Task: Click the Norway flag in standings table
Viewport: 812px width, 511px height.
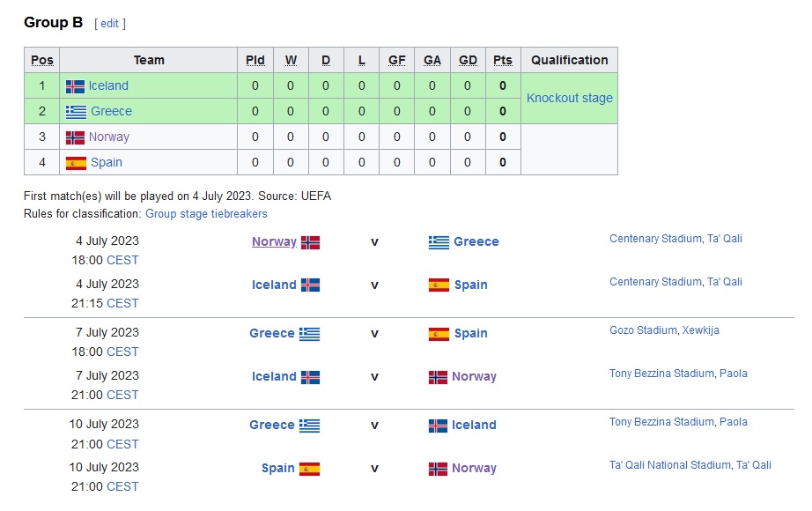Action: 75,137
